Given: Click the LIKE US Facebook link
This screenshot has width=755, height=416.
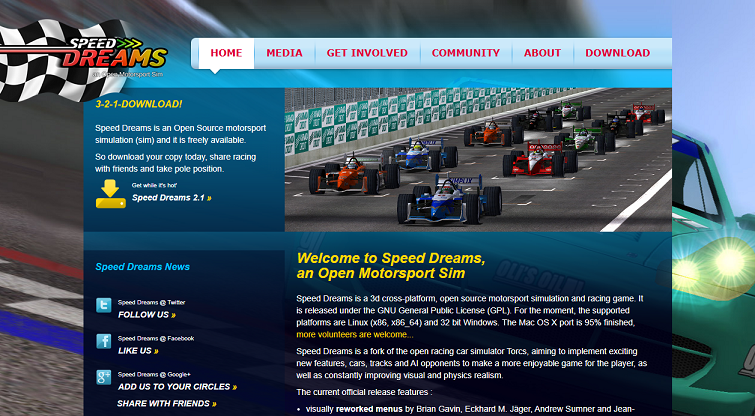Looking at the screenshot, I should tap(138, 351).
